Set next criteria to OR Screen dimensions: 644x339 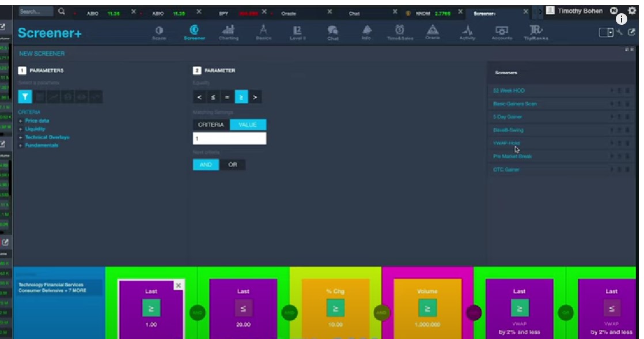pos(233,164)
